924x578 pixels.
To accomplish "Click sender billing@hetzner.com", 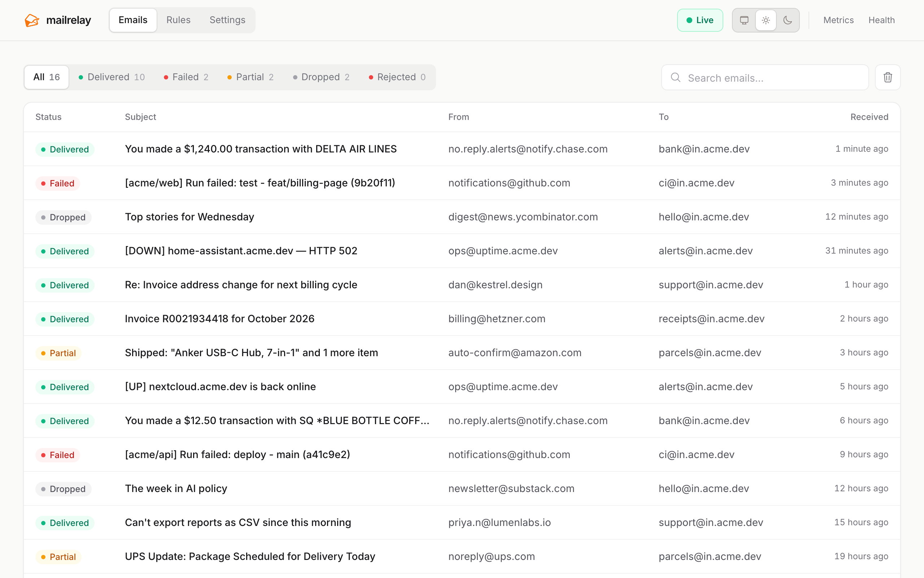I will tap(497, 319).
